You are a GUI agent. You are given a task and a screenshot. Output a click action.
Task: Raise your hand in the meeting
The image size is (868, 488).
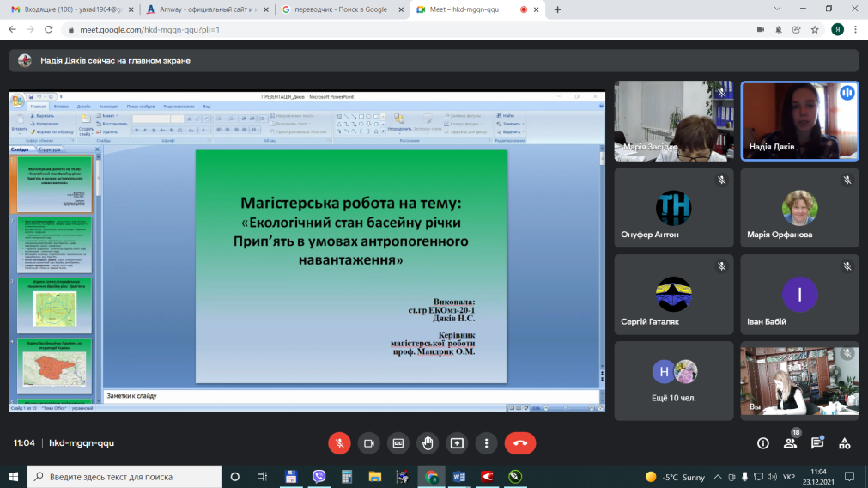coord(427,443)
